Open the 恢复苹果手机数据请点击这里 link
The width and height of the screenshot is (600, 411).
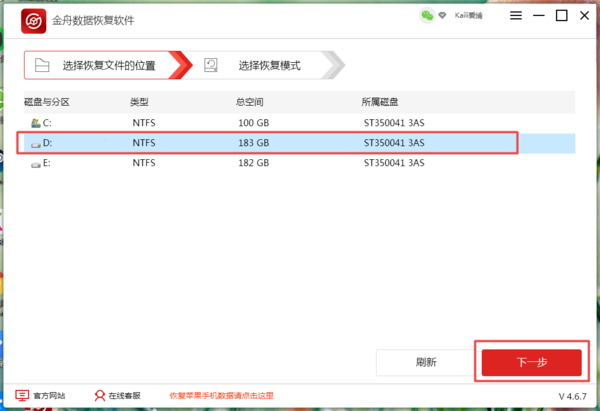tap(222, 395)
